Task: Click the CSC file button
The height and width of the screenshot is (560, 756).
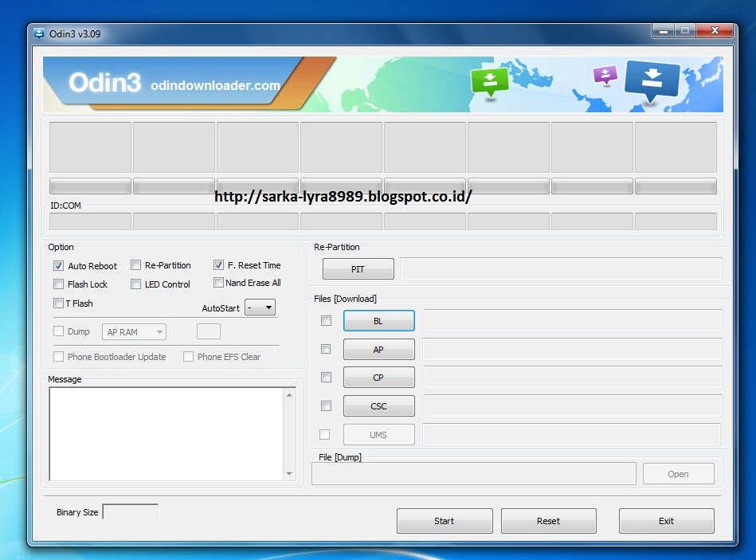Action: click(x=379, y=405)
